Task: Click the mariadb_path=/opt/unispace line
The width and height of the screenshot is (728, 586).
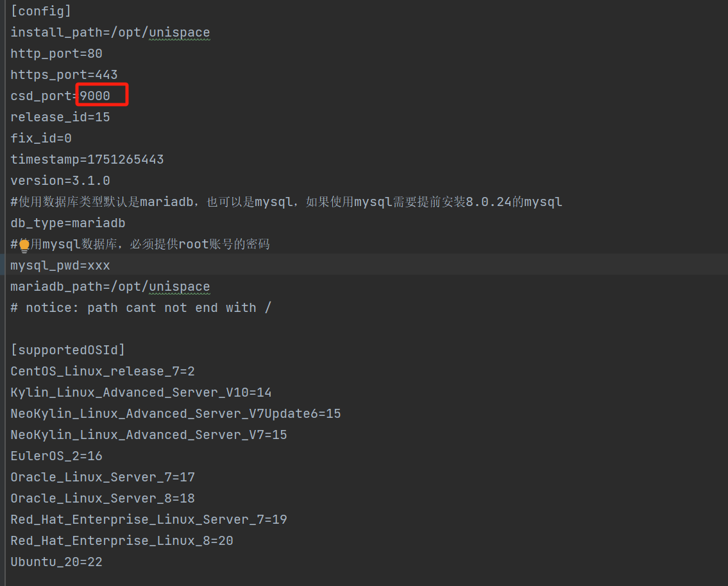Action: click(x=110, y=286)
